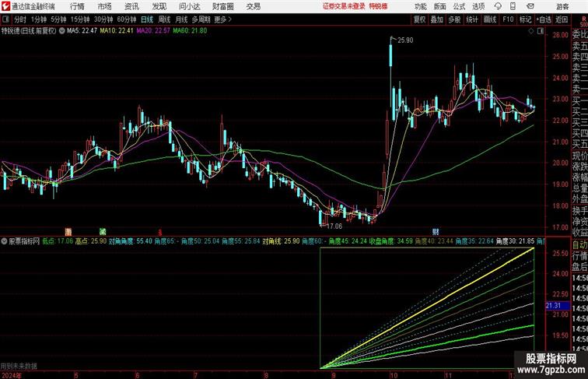
Task: Switch to 15分钟 period
Action: pyautogui.click(x=80, y=19)
